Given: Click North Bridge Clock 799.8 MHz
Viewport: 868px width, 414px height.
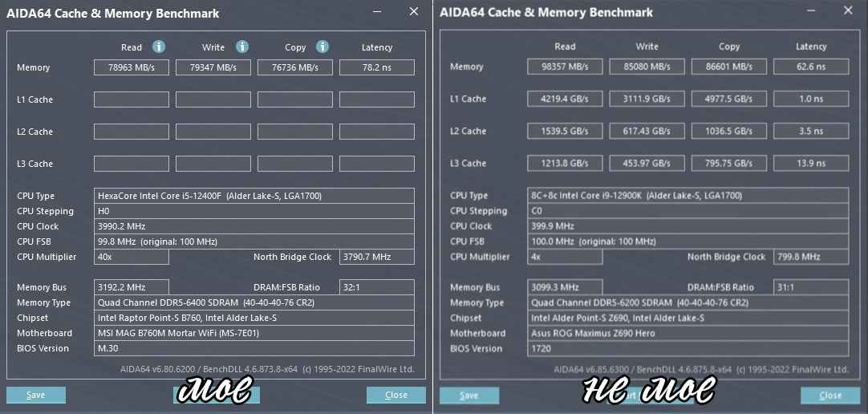Looking at the screenshot, I should click(811, 257).
